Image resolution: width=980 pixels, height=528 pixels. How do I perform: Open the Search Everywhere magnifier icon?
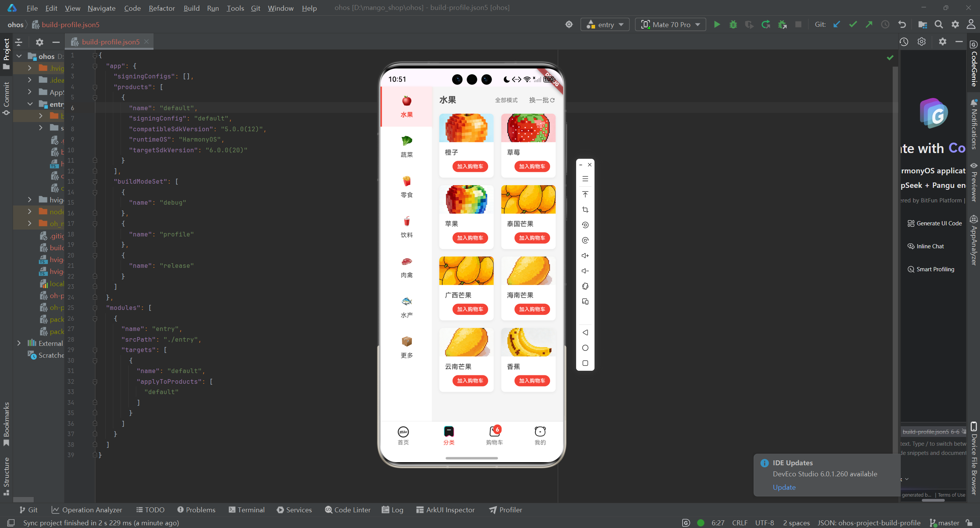(939, 24)
